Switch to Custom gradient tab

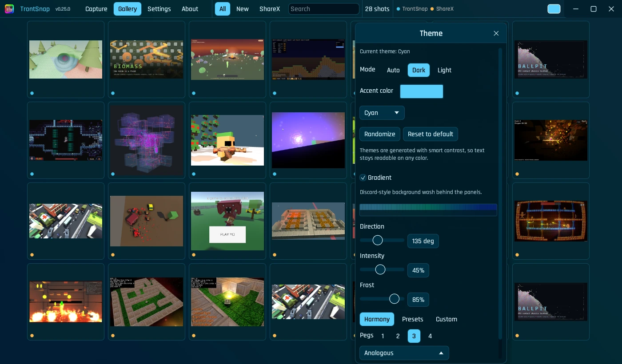[447, 319]
